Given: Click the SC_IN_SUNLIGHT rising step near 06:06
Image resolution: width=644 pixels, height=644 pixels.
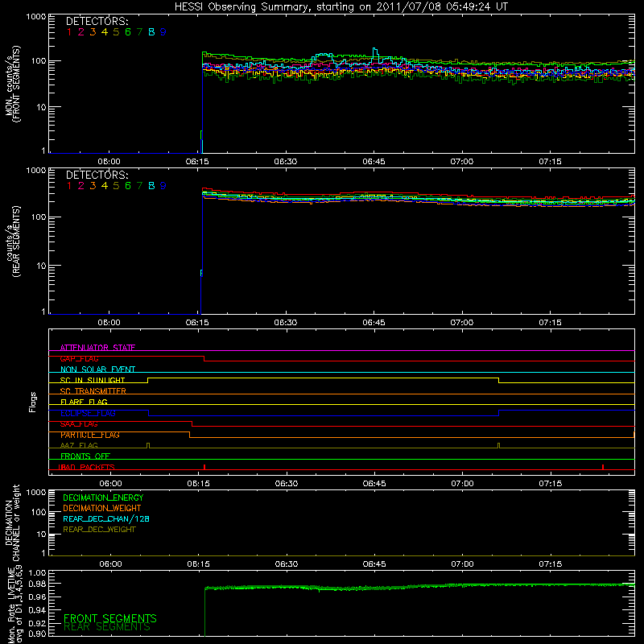Looking at the screenshot, I should (x=148, y=380).
